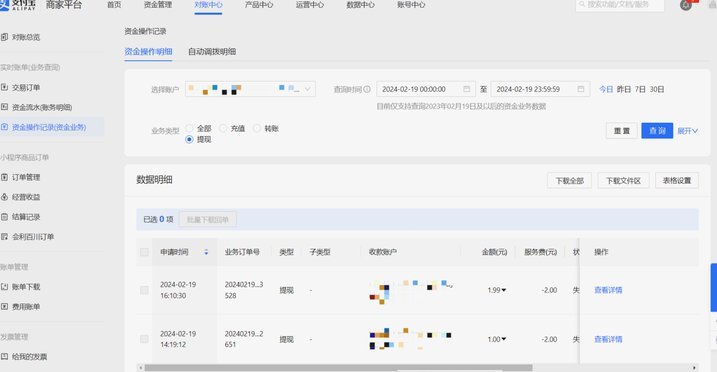
Task: Click the 结算记录 sidebar icon
Action: pos(5,217)
